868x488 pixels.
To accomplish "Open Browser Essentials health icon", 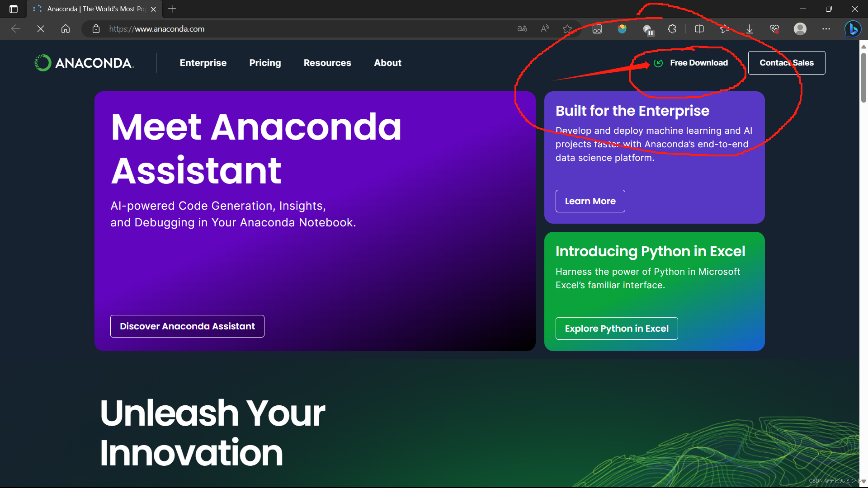I will (774, 29).
